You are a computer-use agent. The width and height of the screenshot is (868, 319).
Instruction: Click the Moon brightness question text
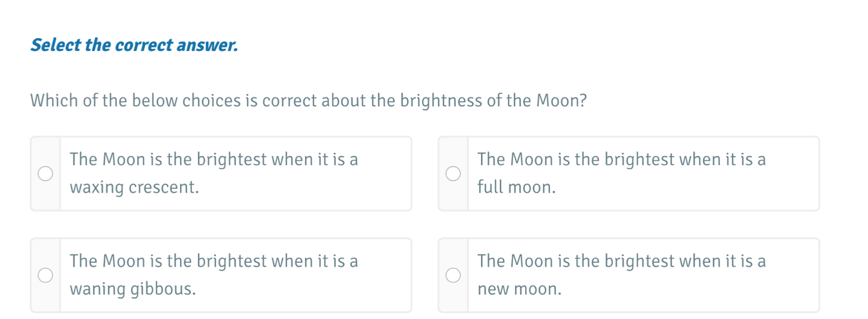(308, 101)
